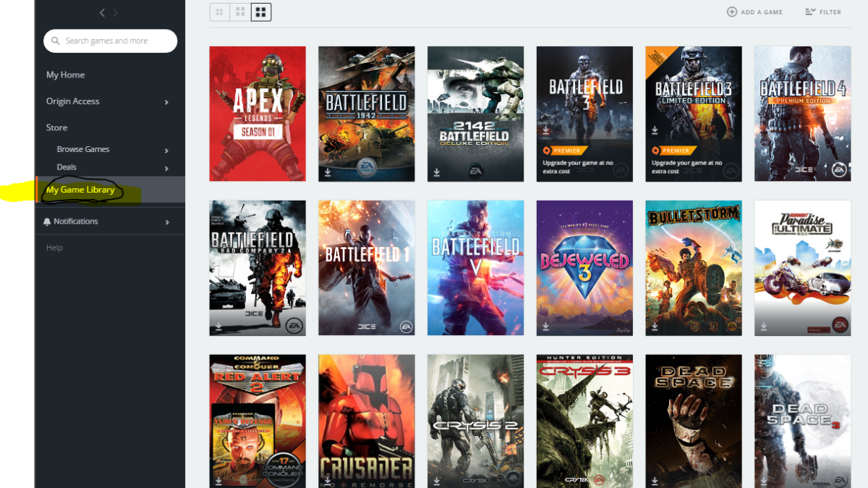868x488 pixels.
Task: Switch to the large tile grid view
Action: pos(261,12)
